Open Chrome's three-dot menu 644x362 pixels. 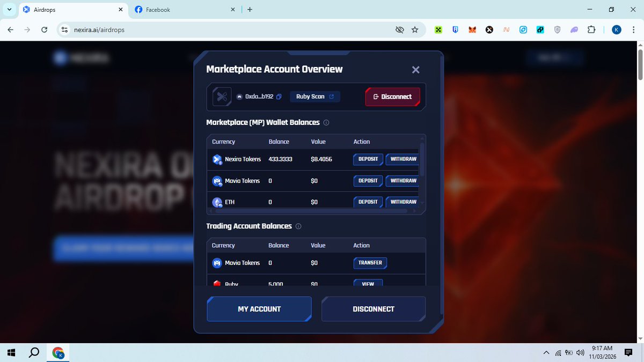(634, 30)
